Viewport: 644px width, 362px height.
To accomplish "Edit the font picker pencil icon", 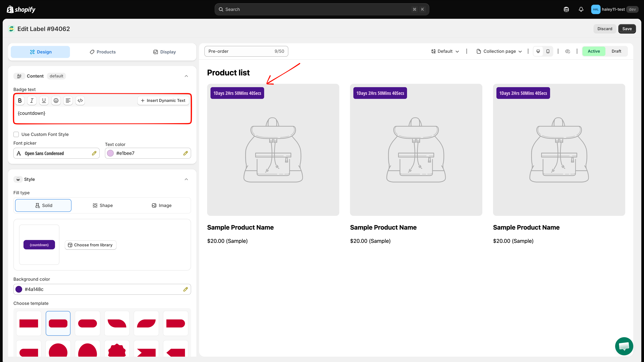I will click(94, 153).
